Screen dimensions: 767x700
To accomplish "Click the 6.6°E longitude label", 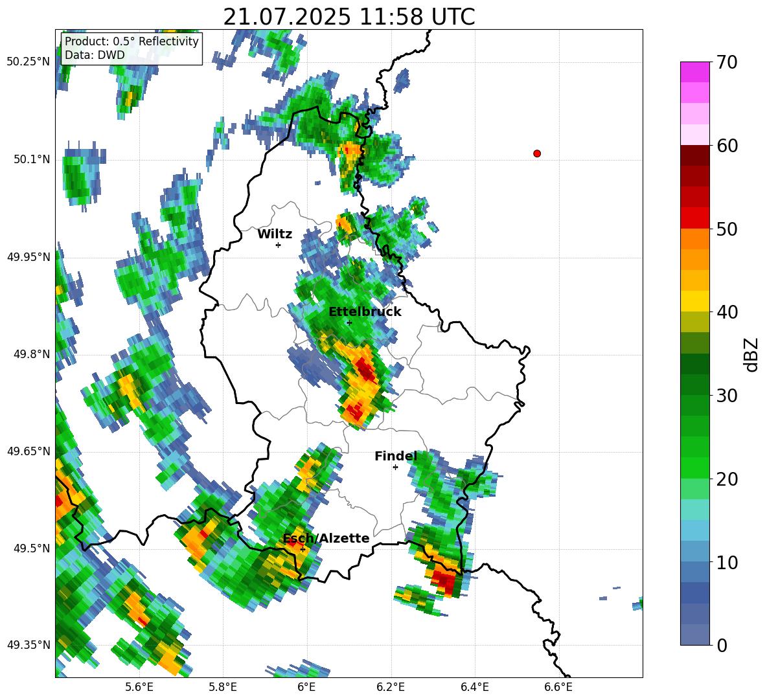I will (558, 687).
